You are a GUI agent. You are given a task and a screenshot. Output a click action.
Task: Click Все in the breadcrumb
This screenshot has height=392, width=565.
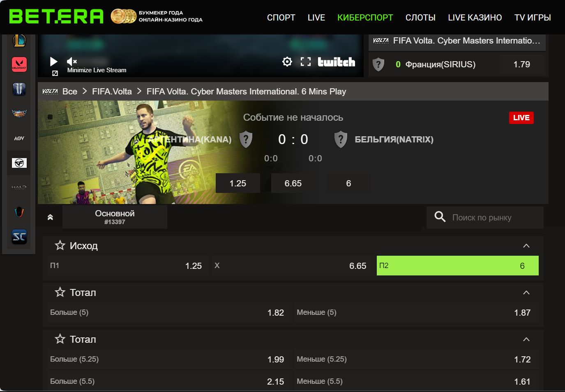[x=70, y=92]
